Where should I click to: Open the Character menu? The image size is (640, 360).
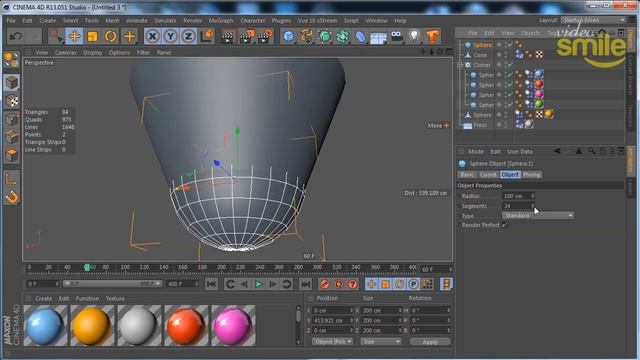pos(252,20)
